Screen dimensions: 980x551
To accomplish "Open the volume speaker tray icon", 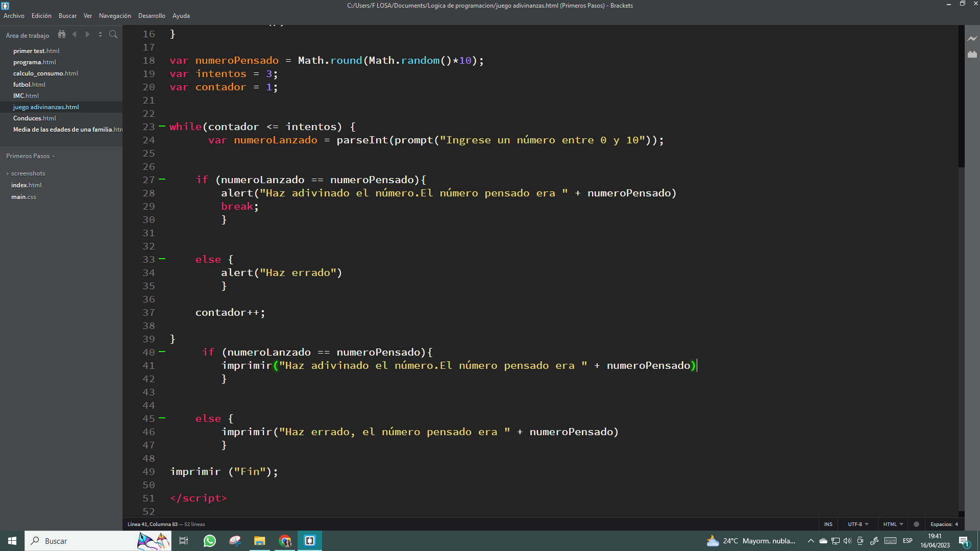I will pos(848,541).
